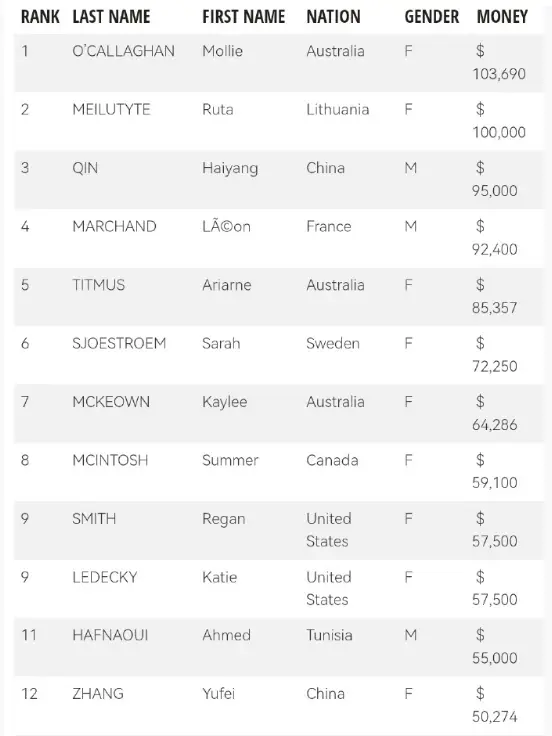Select the Tunisia nation cell
This screenshot has height=736, width=552.
point(329,635)
